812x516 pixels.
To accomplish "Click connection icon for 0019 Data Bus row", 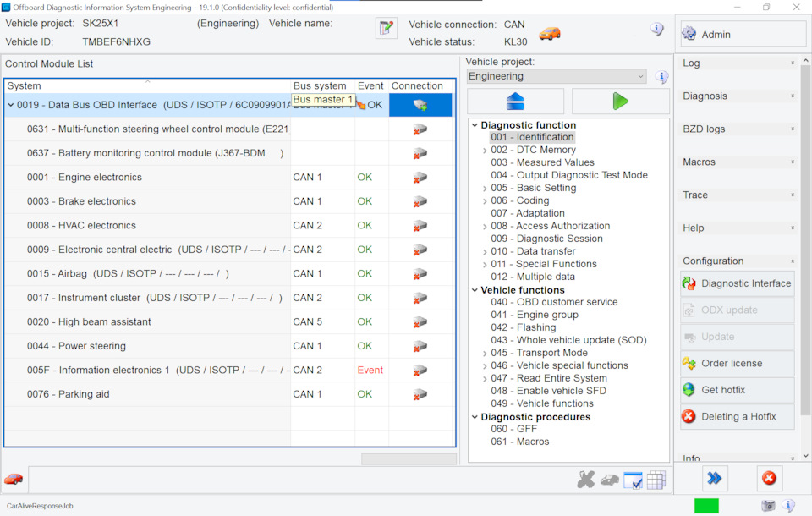I will (x=420, y=105).
